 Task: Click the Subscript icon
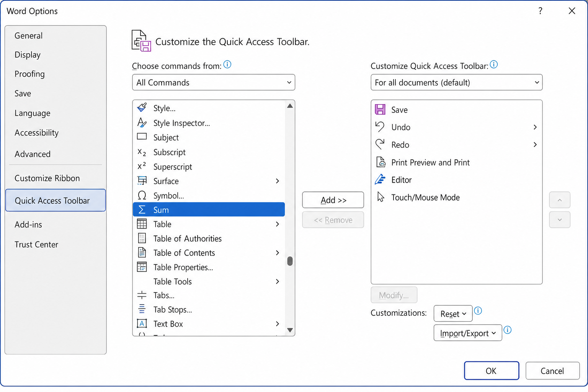point(142,152)
